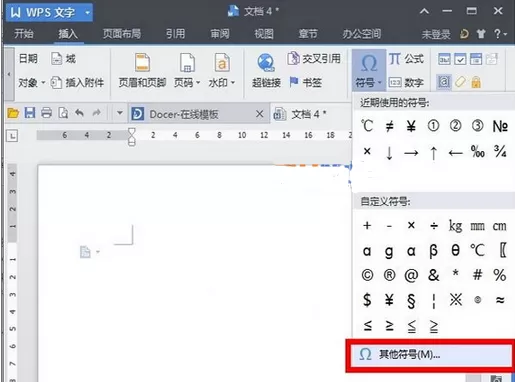Click the 插入附件 insert attachment button
Viewport: 515px width, 382px height.
[x=77, y=82]
